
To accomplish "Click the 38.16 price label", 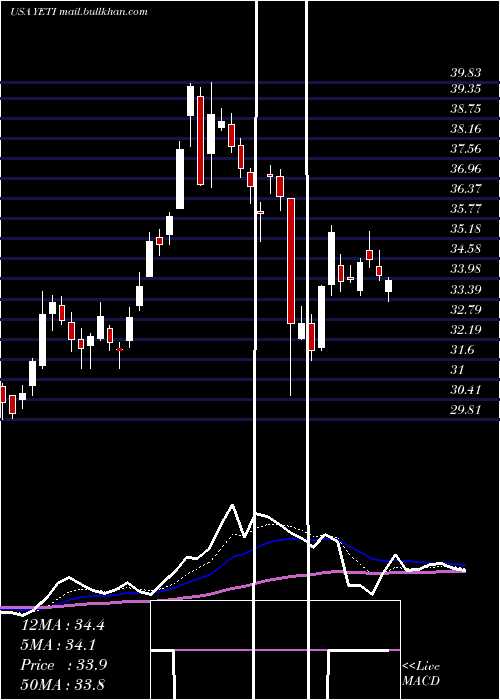I will coord(466,129).
